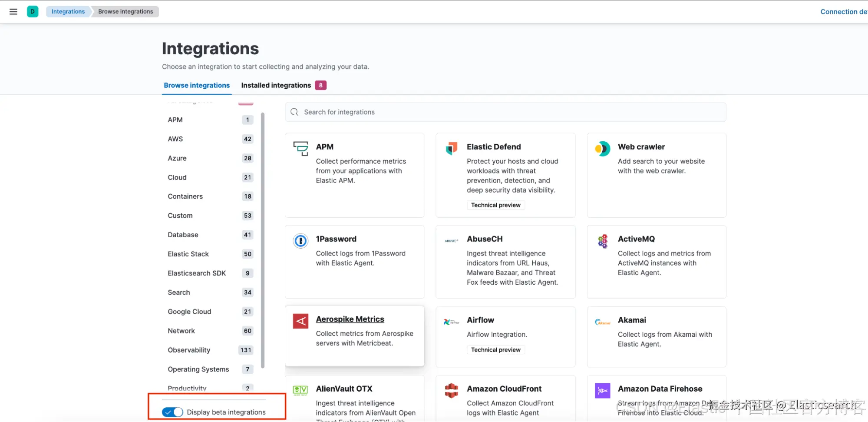Click the ActiveMQ logo icon

(x=603, y=241)
